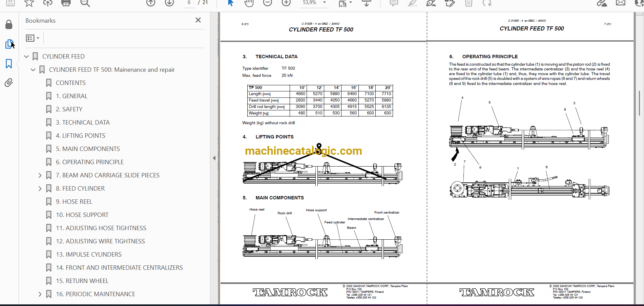Image resolution: width=644 pixels, height=306 pixels.
Task: Print the document
Action: click(66, 3)
